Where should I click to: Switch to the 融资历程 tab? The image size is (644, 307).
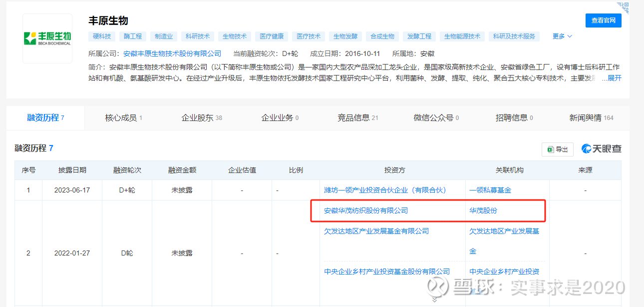[45, 118]
